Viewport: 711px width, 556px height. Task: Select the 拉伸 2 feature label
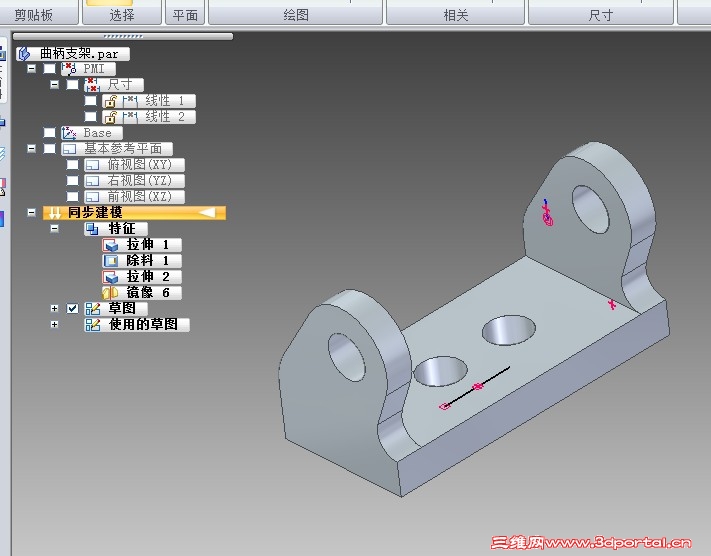coord(148,277)
